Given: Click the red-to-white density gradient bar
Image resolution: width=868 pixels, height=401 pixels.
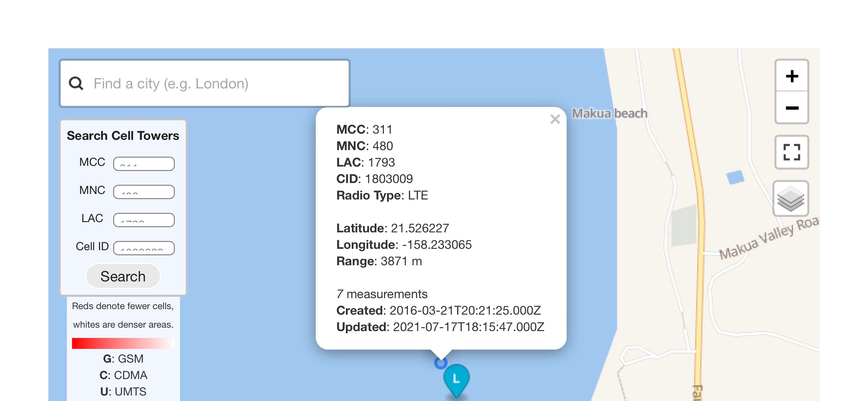Looking at the screenshot, I should (x=123, y=343).
